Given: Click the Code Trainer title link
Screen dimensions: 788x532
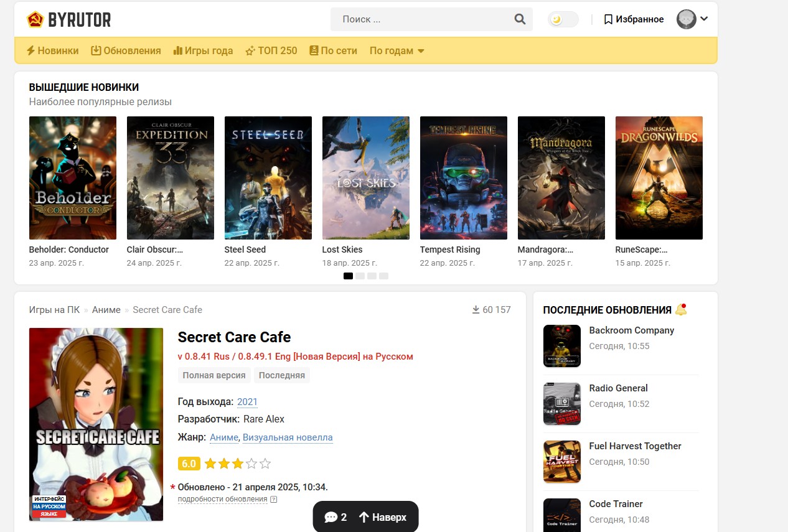Looking at the screenshot, I should (616, 504).
